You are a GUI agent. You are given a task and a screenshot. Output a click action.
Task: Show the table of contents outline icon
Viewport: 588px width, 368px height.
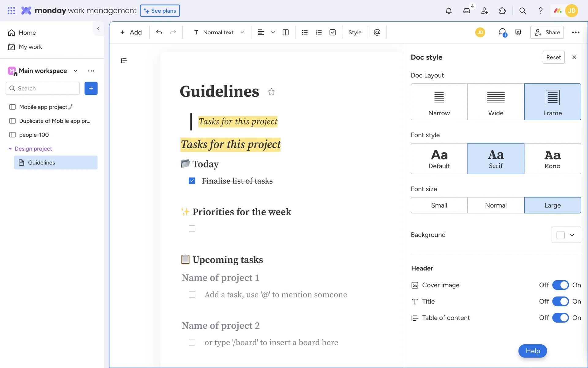click(124, 61)
